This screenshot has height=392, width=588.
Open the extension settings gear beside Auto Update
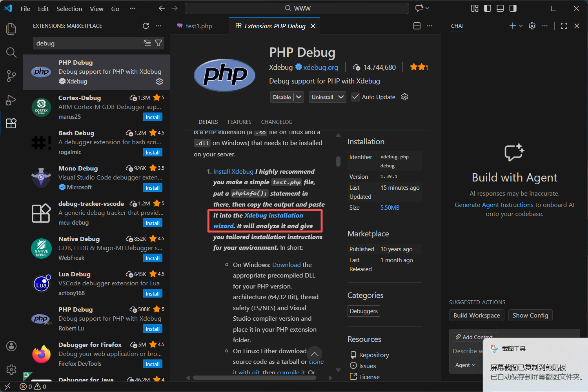coord(405,97)
